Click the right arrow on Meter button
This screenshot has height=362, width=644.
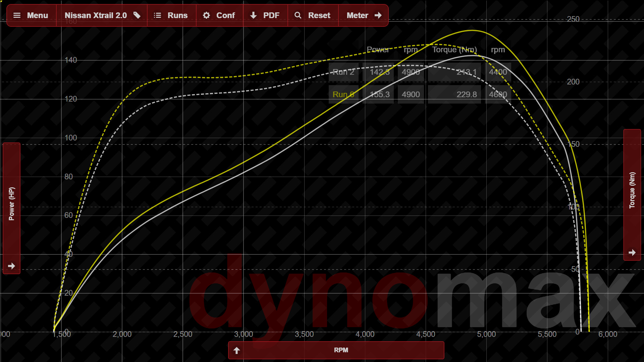pyautogui.click(x=378, y=15)
